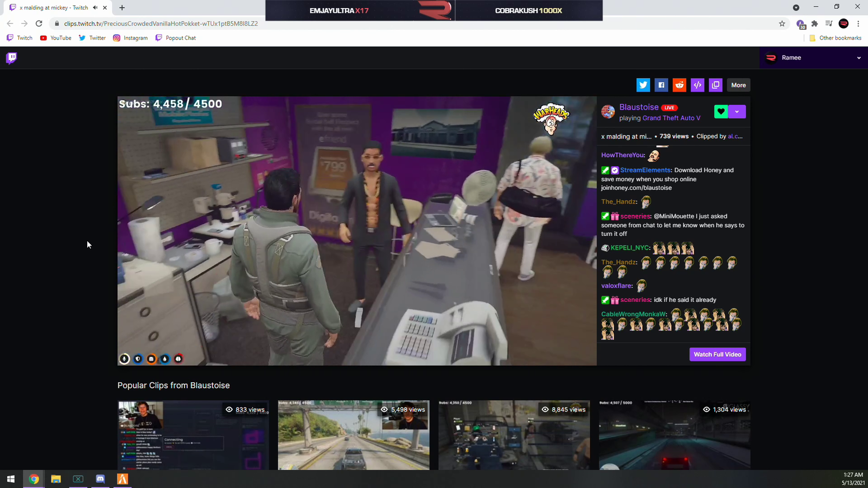Open the clip with 833 views
The width and height of the screenshot is (868, 488).
coord(193,435)
